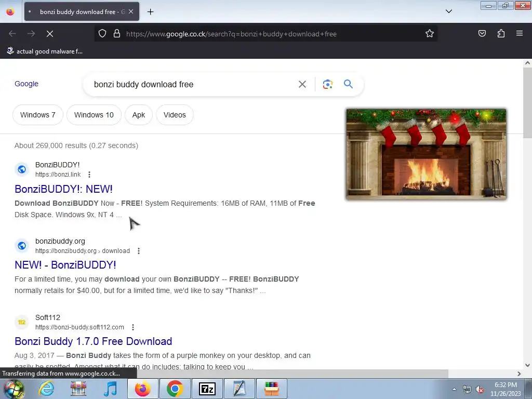Image resolution: width=532 pixels, height=399 pixels.
Task: View site security padlock info
Action: coord(117,34)
